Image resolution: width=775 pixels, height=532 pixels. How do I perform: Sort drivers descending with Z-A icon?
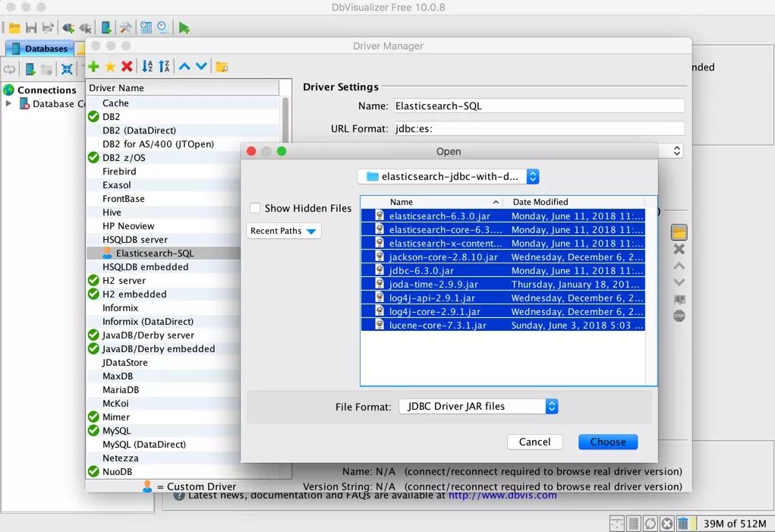pos(164,67)
